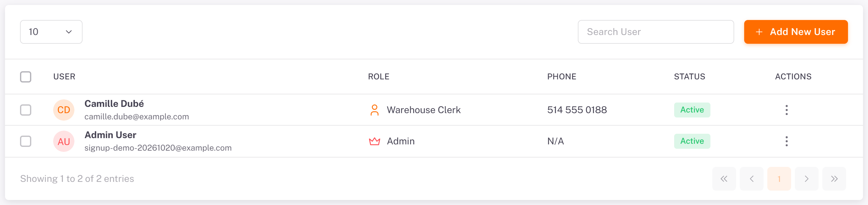Check the box for Admin User

(x=26, y=141)
